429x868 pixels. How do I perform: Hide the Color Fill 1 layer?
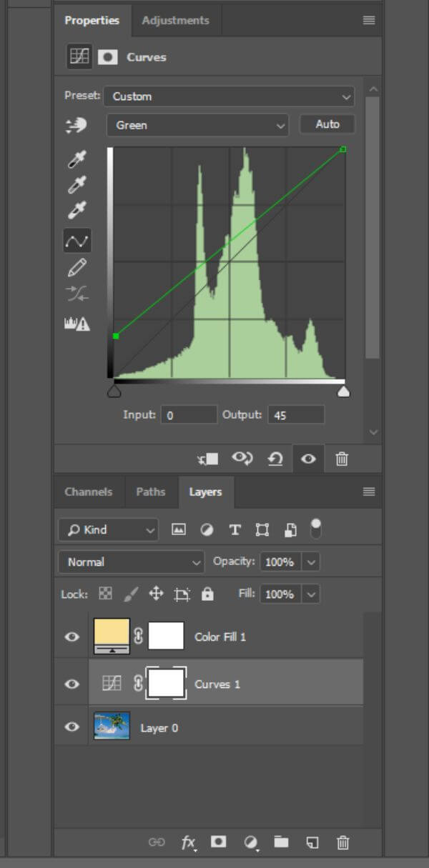[71, 637]
